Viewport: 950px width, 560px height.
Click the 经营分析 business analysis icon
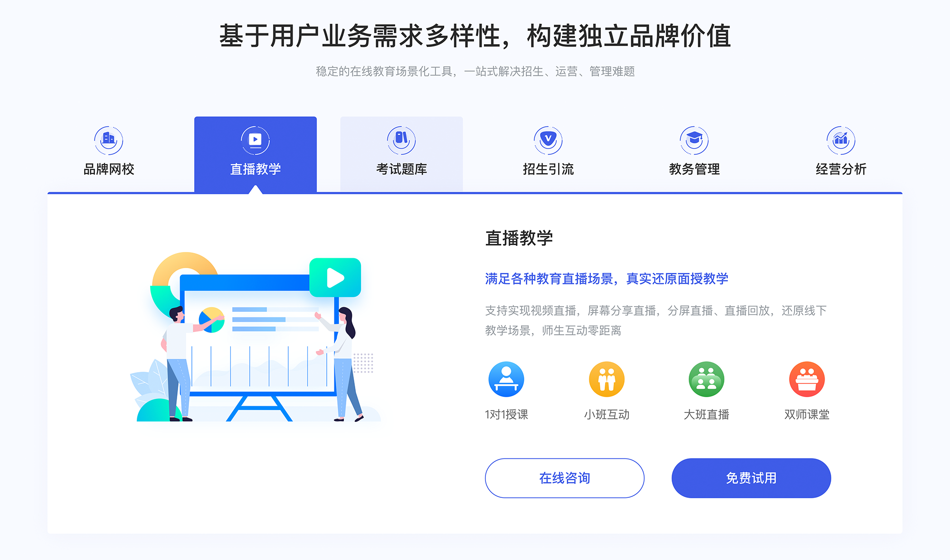pyautogui.click(x=843, y=137)
